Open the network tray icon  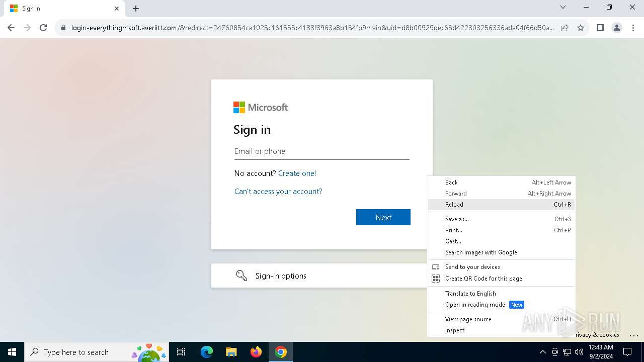[x=567, y=352]
